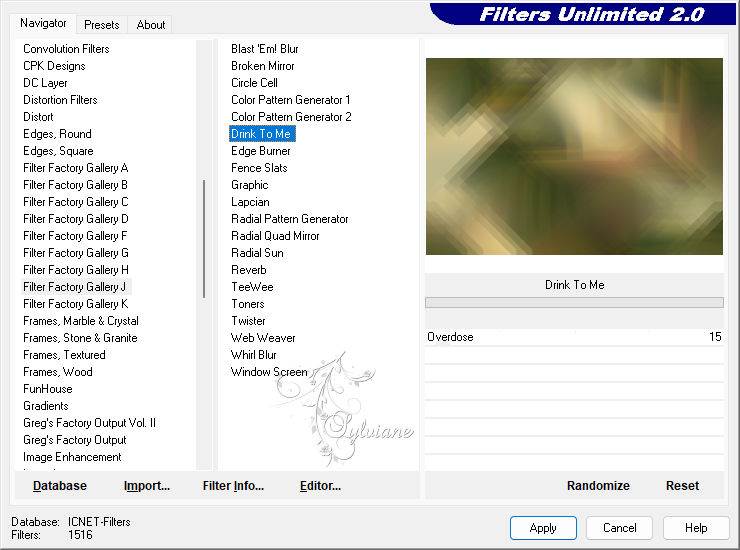Select DC Layer category
This screenshot has height=550, width=740.
tap(45, 83)
